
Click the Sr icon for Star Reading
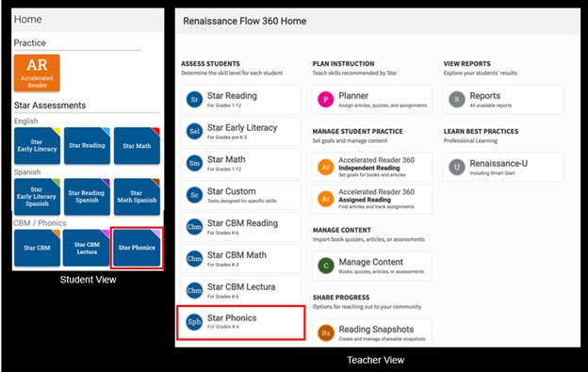pyautogui.click(x=194, y=100)
